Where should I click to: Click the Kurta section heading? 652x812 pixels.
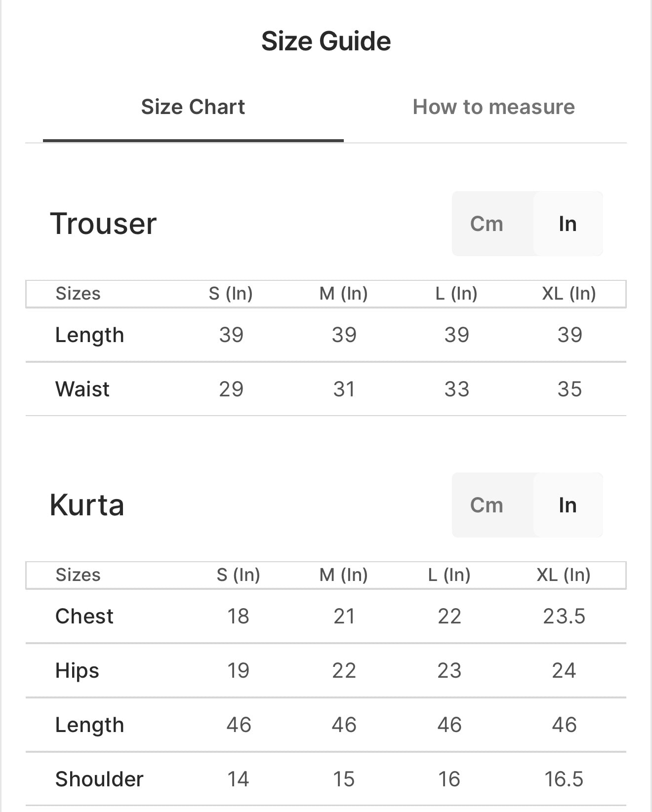87,505
